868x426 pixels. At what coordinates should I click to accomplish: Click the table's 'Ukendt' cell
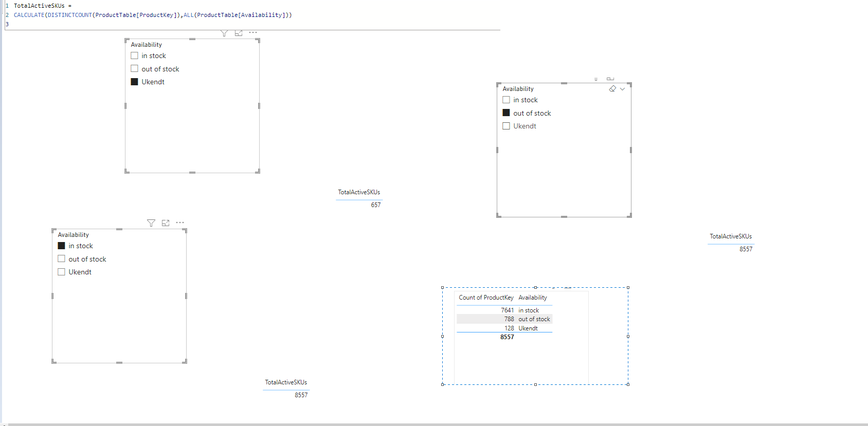pyautogui.click(x=528, y=328)
